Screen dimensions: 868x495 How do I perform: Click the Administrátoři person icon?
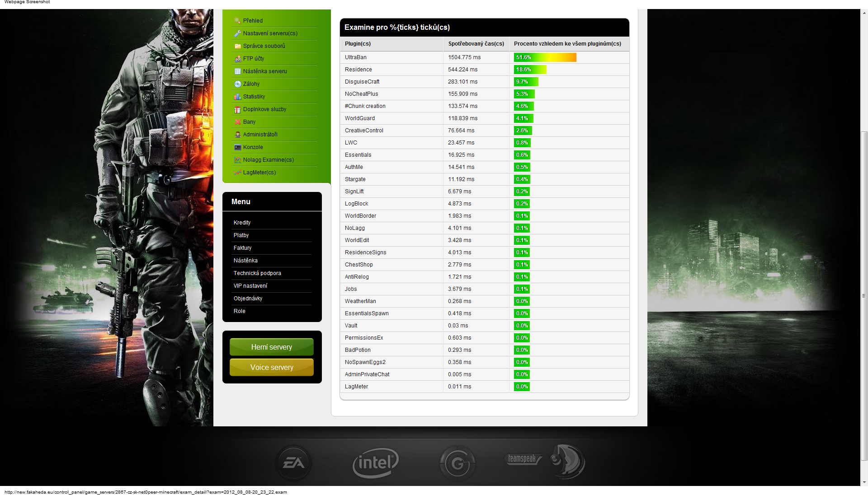click(237, 134)
